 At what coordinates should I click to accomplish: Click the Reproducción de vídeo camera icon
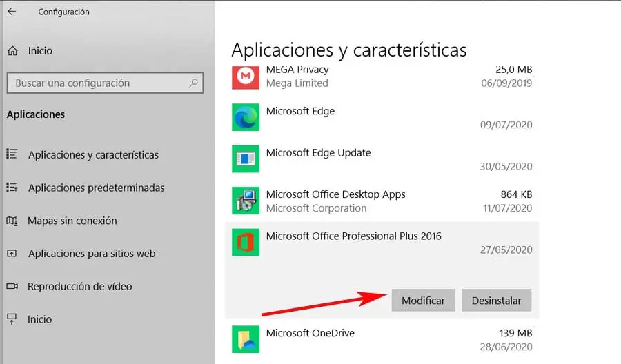12,286
